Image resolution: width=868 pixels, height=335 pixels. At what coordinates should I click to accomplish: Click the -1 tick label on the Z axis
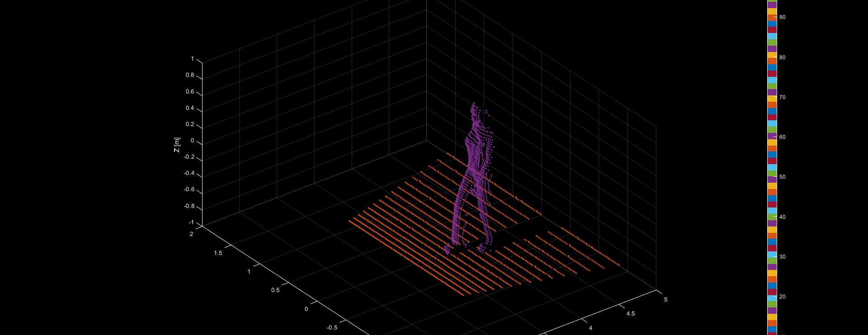(x=191, y=222)
